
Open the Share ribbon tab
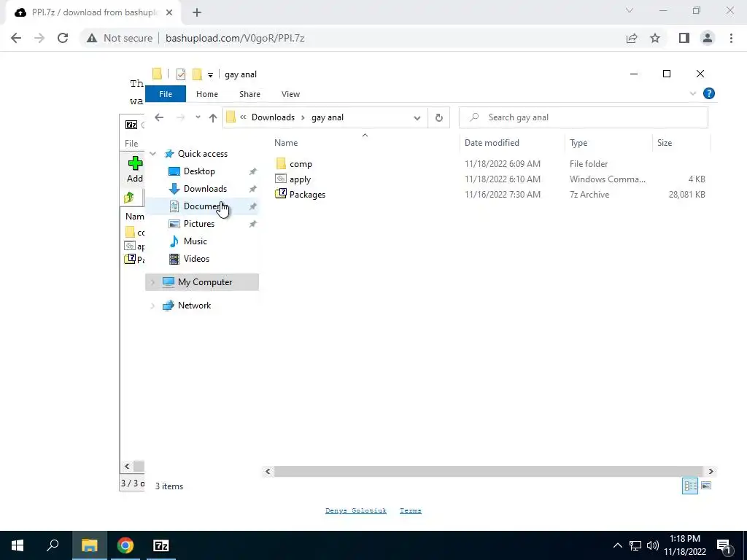click(249, 94)
